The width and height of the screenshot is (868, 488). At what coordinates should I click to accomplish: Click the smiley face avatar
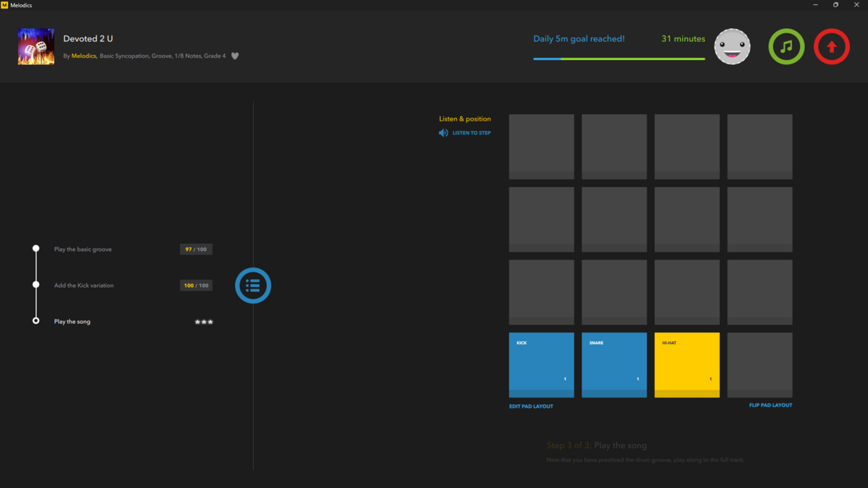tap(732, 47)
